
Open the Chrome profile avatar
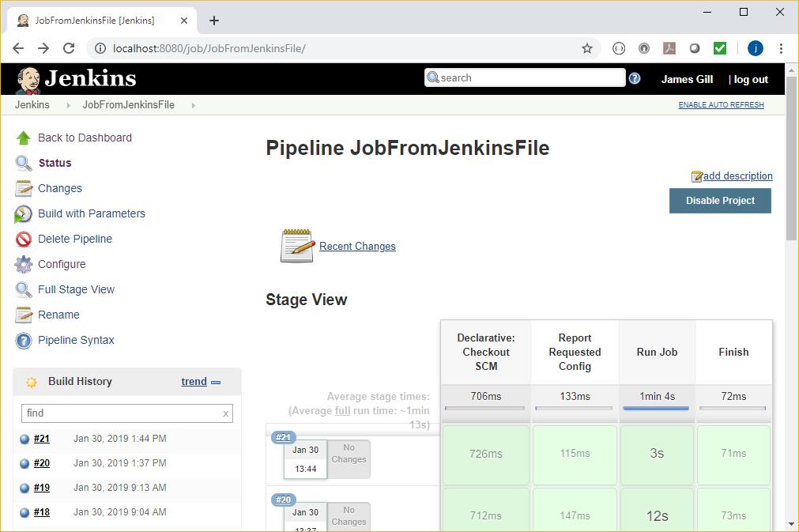coord(756,48)
